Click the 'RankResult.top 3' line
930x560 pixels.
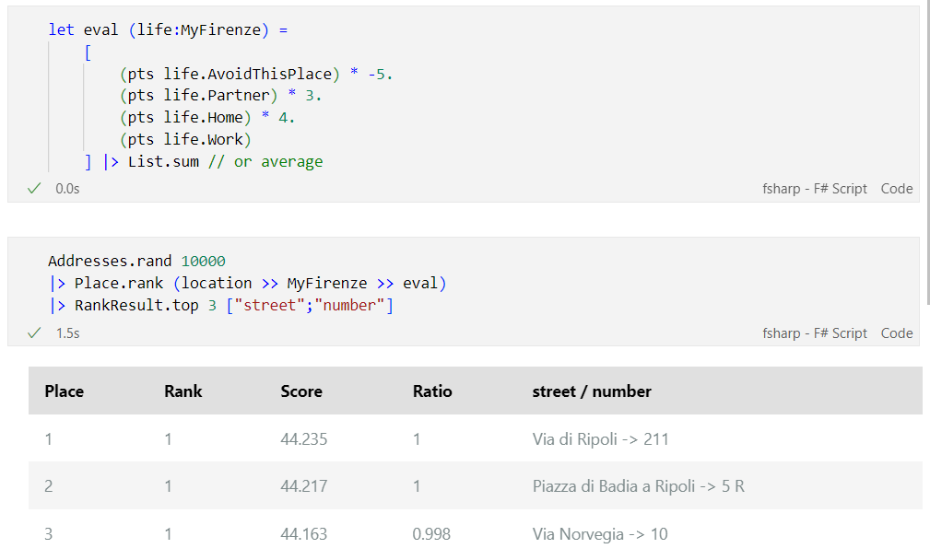pos(222,305)
